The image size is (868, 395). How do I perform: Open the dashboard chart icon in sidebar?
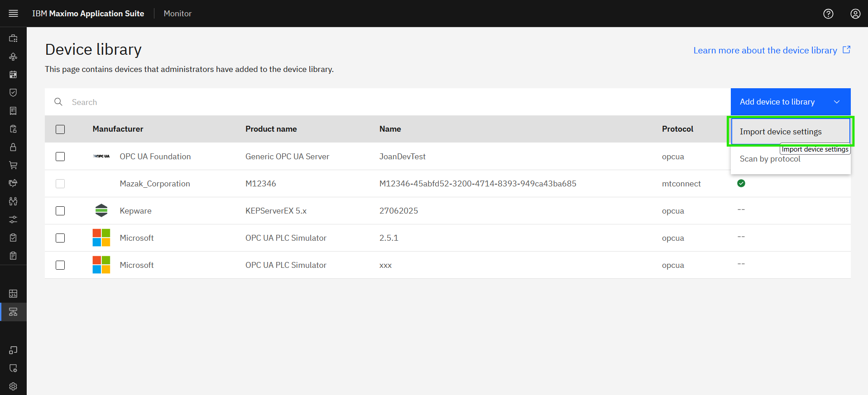pyautogui.click(x=13, y=294)
